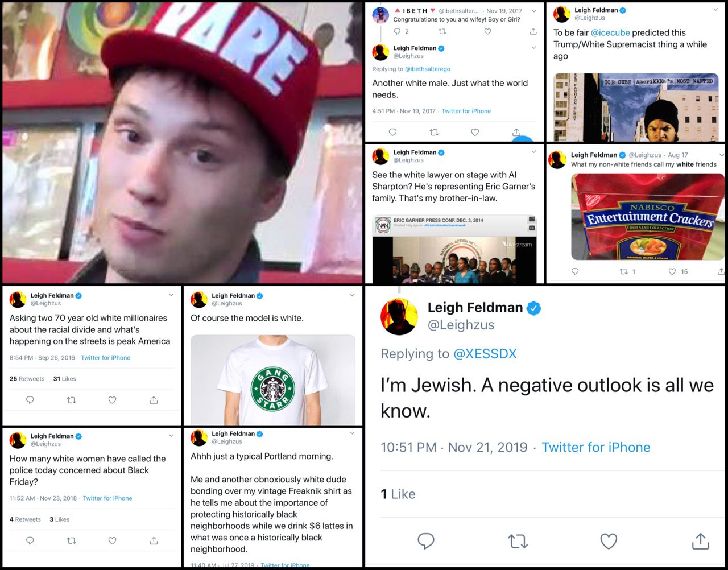
Task: View the 31 Likes count
Action: click(x=64, y=379)
